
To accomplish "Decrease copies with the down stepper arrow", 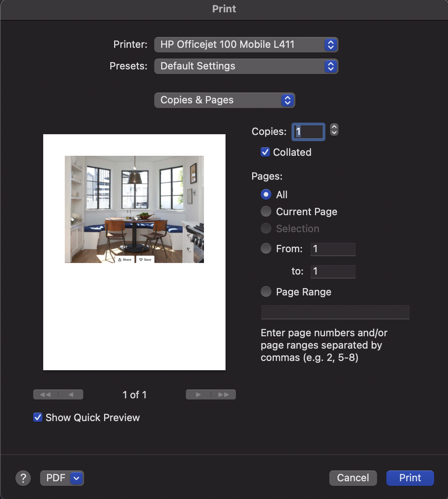I will [x=333, y=135].
